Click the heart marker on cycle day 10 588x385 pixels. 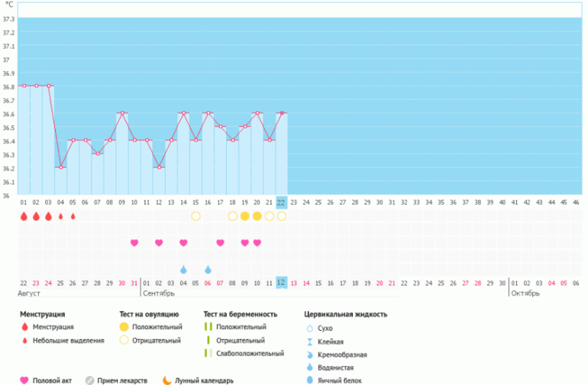coord(134,243)
